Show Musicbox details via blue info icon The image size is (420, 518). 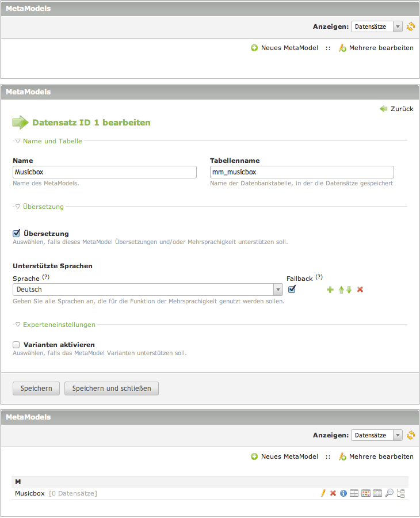[343, 493]
